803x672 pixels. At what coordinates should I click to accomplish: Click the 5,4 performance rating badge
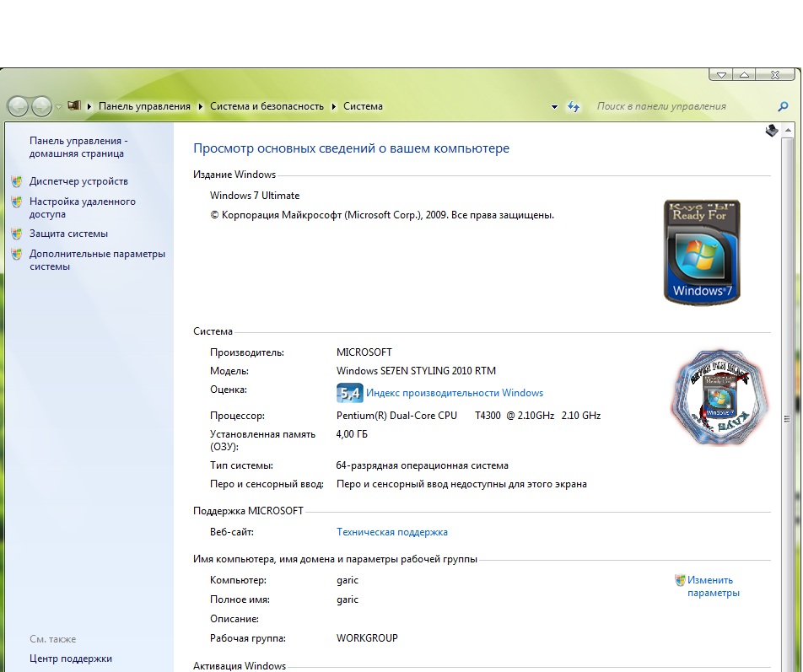click(x=350, y=393)
